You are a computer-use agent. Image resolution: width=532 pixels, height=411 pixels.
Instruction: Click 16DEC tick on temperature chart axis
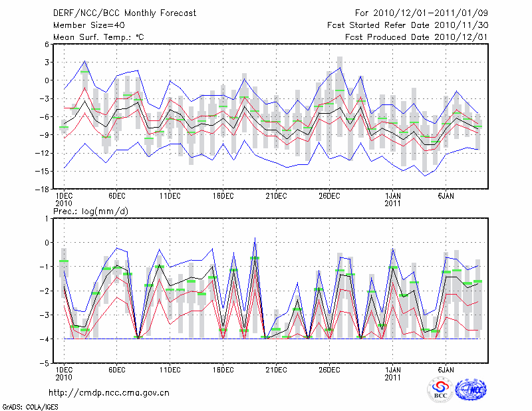[x=223, y=196]
